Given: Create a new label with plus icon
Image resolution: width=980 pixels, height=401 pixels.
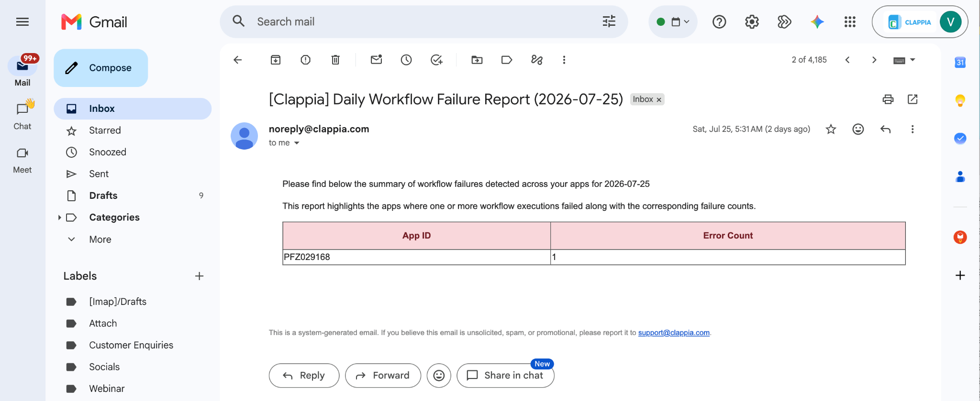Looking at the screenshot, I should (x=200, y=276).
